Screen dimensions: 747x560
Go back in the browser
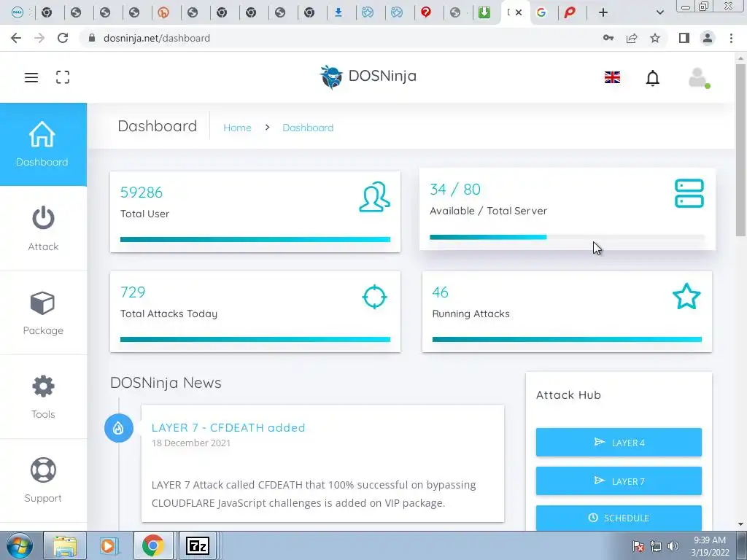coord(16,38)
